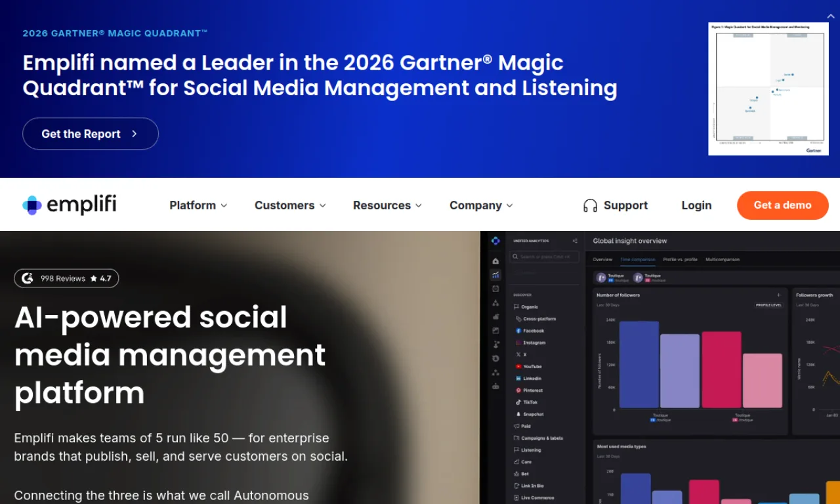Expand the Resources menu
Image resolution: width=840 pixels, height=504 pixels.
coord(387,205)
